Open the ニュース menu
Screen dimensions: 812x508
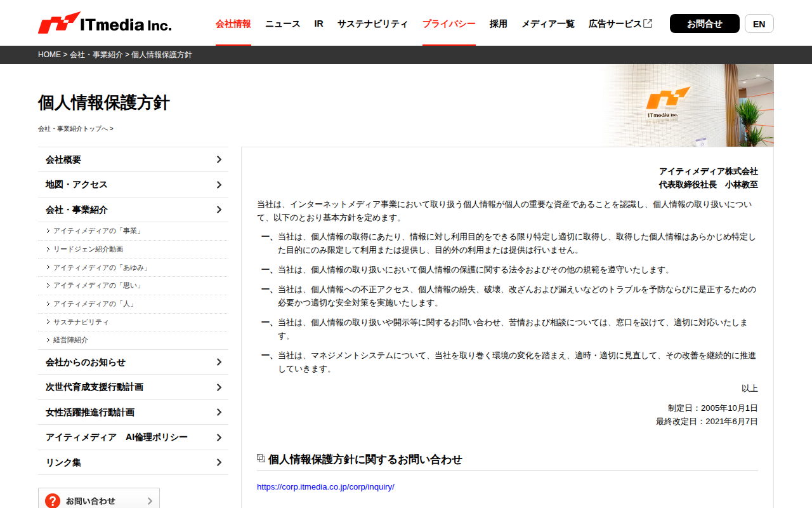pyautogui.click(x=283, y=23)
